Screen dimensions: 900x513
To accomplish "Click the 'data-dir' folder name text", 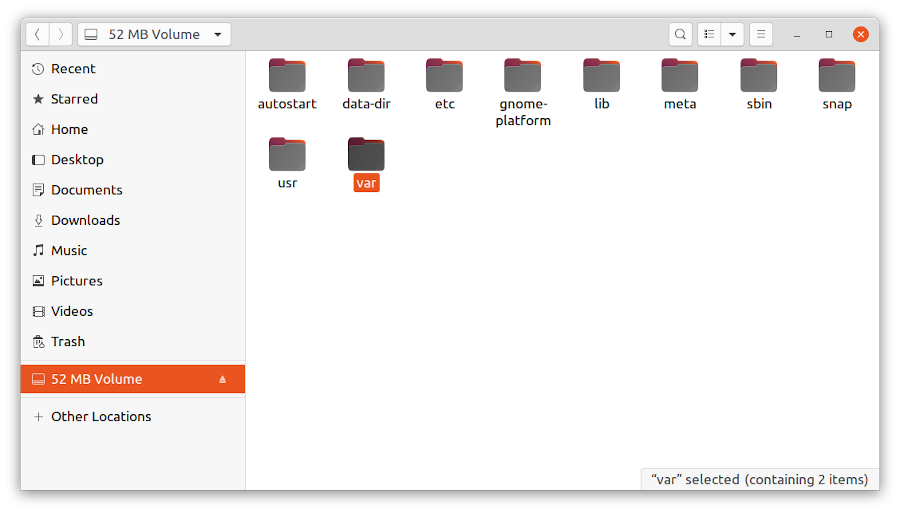I will tap(366, 104).
